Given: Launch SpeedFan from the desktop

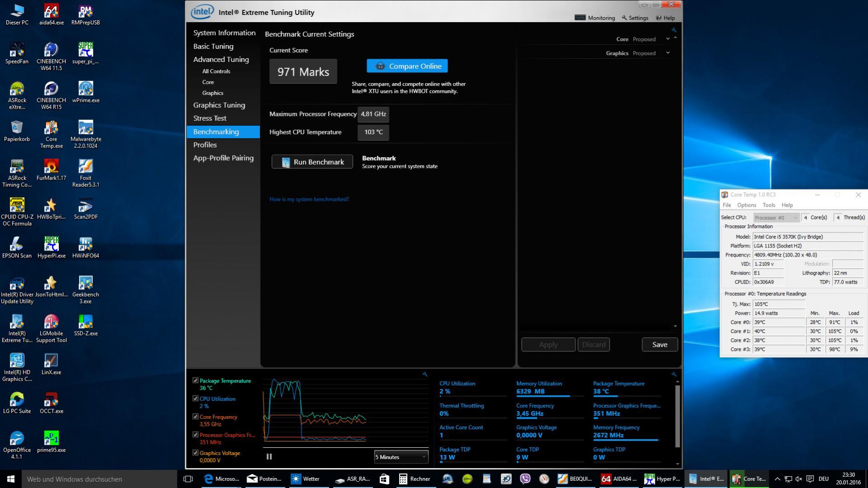Looking at the screenshot, I should coord(17,53).
